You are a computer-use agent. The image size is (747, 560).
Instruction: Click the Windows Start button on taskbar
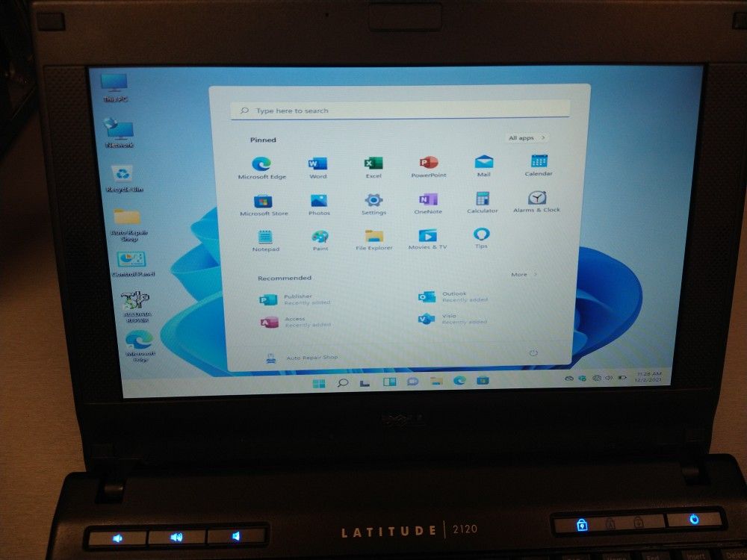click(319, 383)
